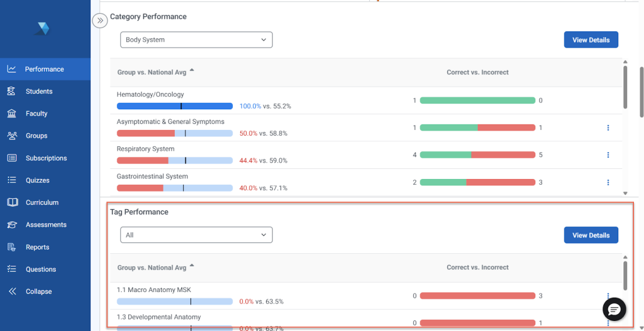The height and width of the screenshot is (331, 644).
Task: Click the Subscriptions icon in sidebar
Action: pyautogui.click(x=11, y=158)
